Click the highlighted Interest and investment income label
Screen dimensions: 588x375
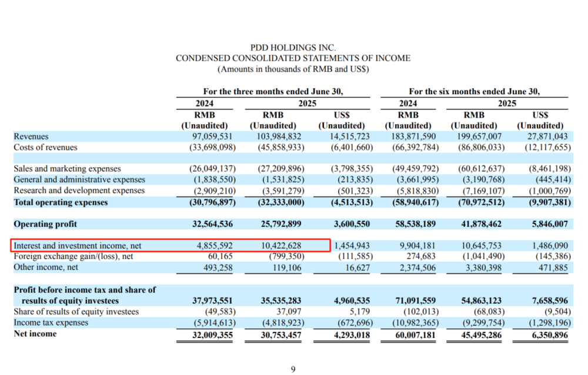pos(77,245)
